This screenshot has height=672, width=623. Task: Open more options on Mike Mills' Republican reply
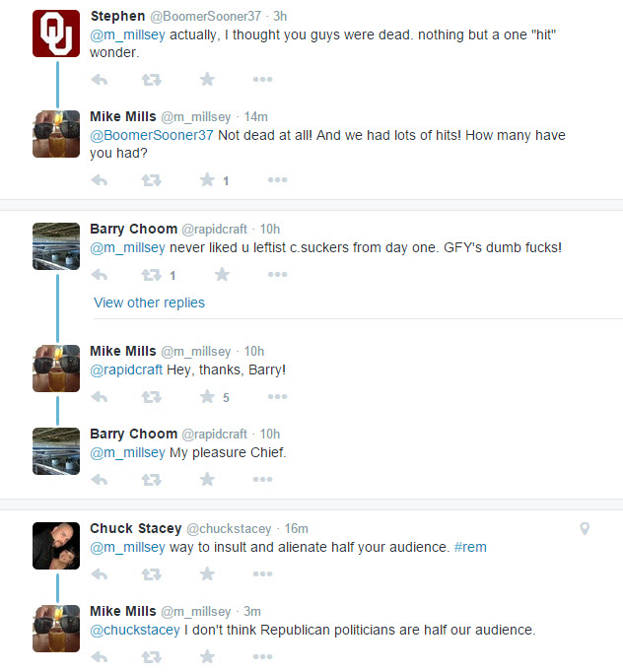[x=262, y=656]
